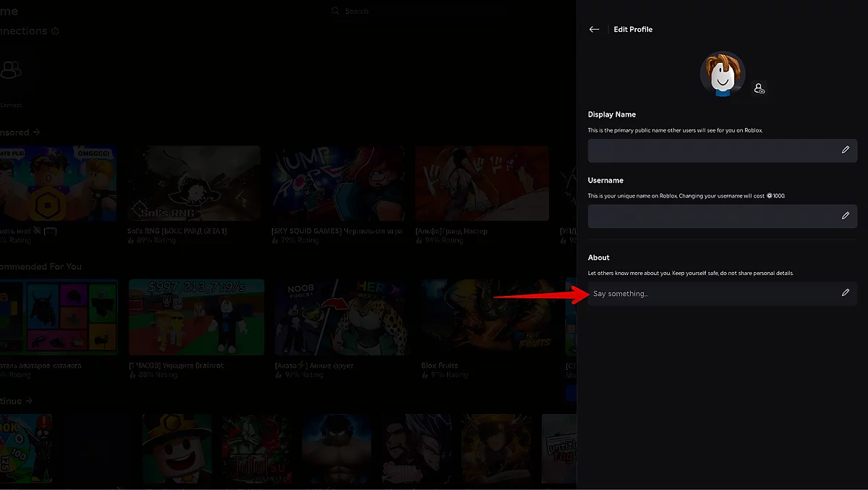
Task: Click the 'Sol's RNG [БОСС РАЙД БЕТА 1]' title
Action: 177,231
